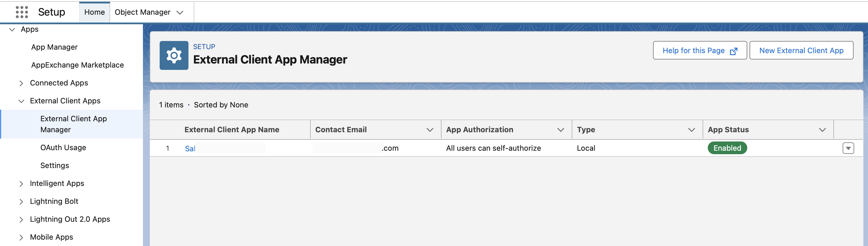868x246 pixels.
Task: Click External Client Apps parent label
Action: (65, 101)
